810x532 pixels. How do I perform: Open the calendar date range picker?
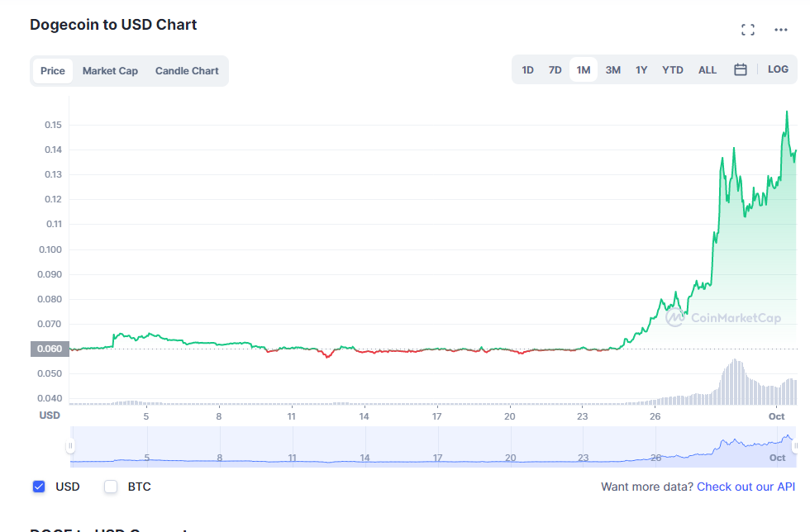coord(741,69)
